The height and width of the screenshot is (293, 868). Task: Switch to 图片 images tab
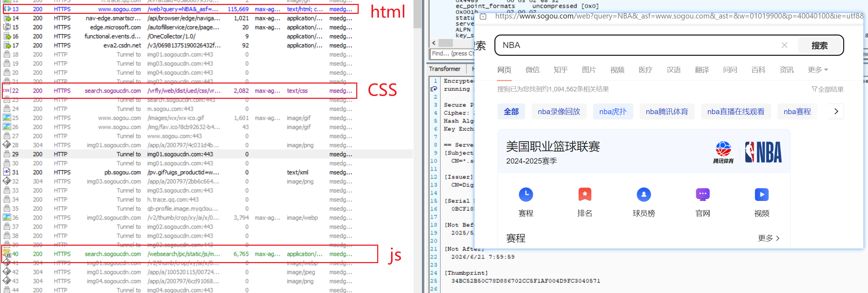(589, 70)
